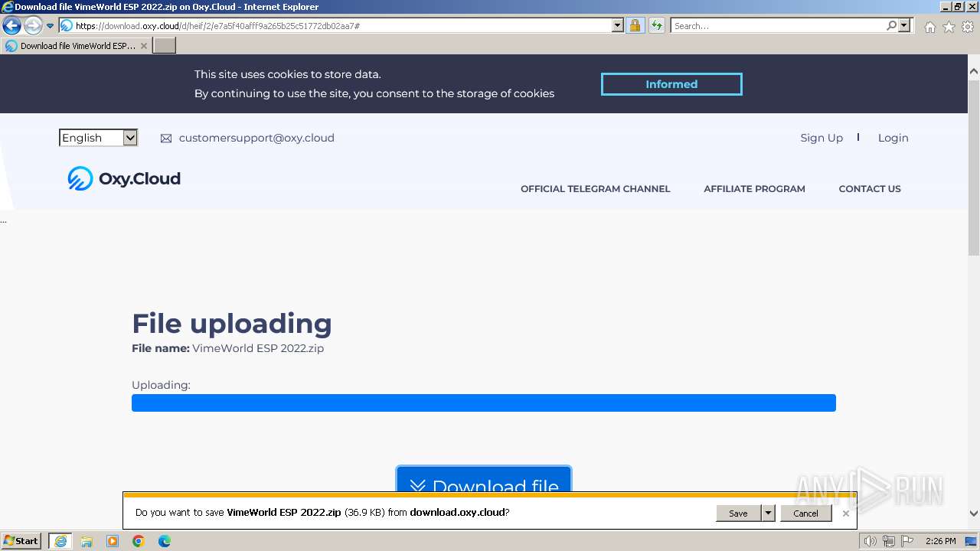Click the Login link
980x551 pixels.
pyautogui.click(x=893, y=138)
